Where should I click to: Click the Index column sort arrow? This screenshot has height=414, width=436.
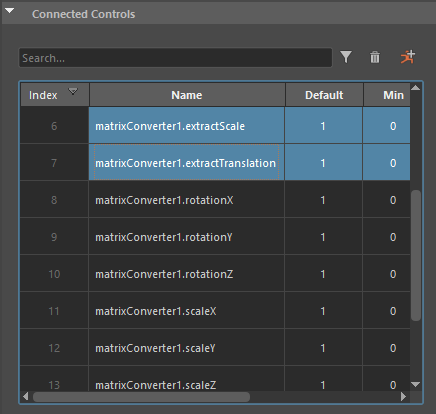pos(73,91)
